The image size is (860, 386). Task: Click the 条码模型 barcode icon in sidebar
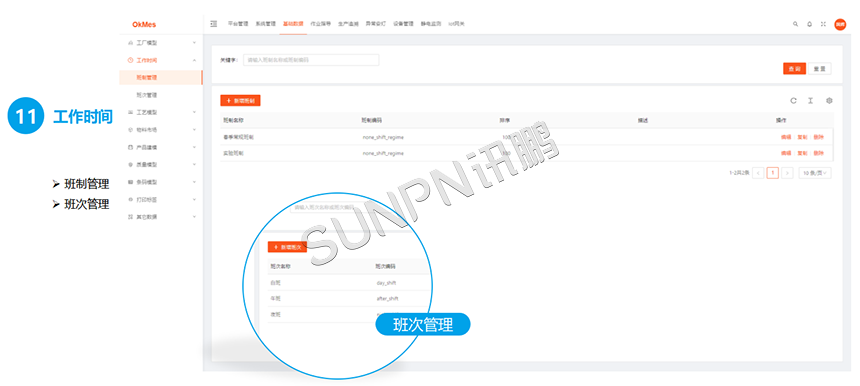pos(130,181)
